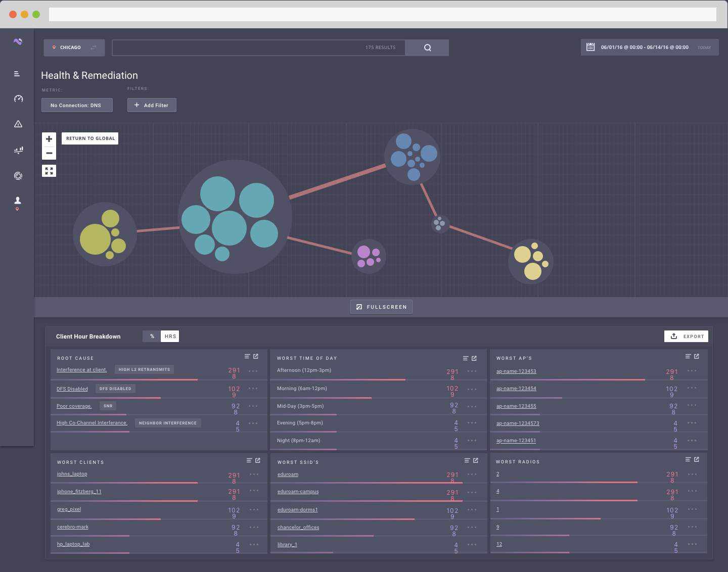Click the calendar icon by date range
This screenshot has width=728, height=572.
click(590, 47)
